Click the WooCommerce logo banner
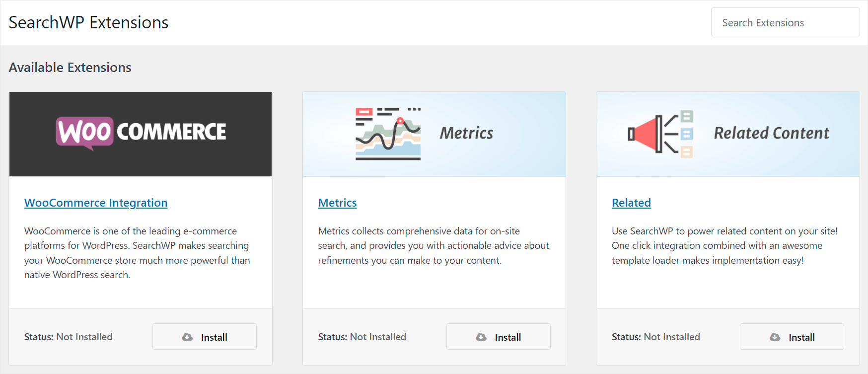Viewport: 868px width, 374px height. click(141, 134)
